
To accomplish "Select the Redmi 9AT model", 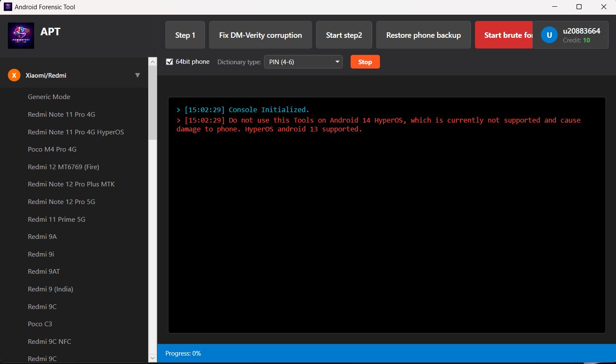I will [44, 271].
